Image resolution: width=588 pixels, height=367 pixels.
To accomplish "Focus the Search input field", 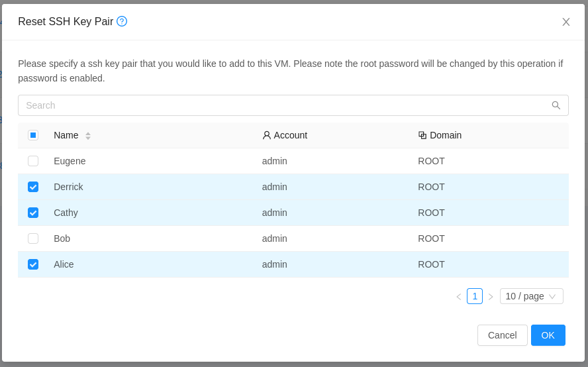I will pos(293,105).
